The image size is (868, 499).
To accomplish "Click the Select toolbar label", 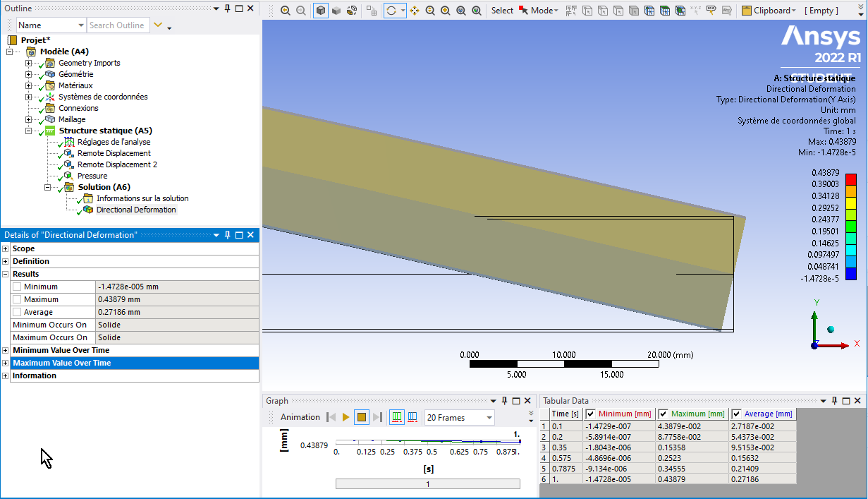I will [x=502, y=11].
